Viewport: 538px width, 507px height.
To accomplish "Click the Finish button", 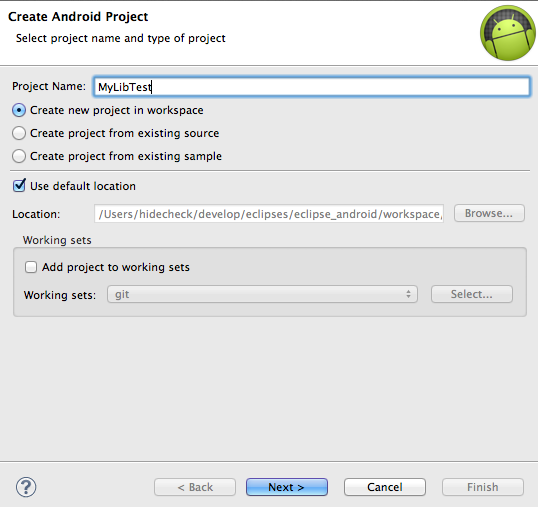I will tap(483, 487).
